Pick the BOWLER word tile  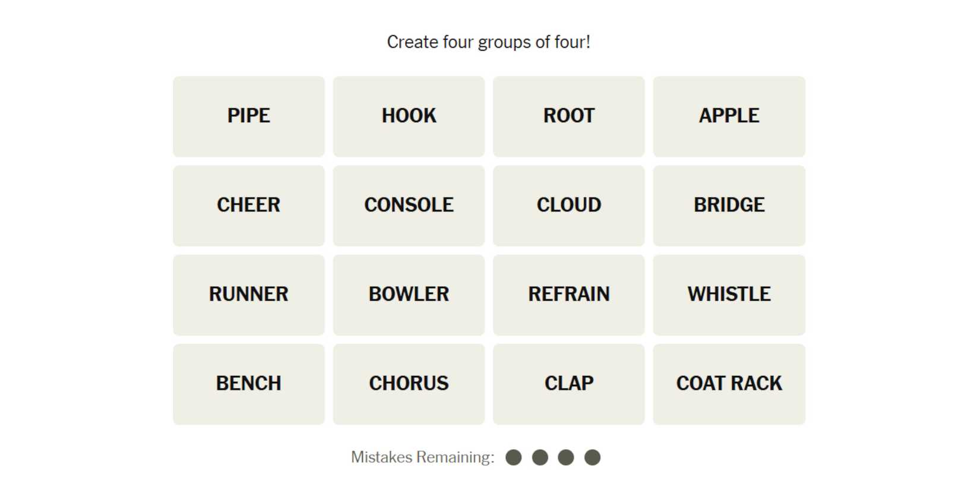point(409,295)
